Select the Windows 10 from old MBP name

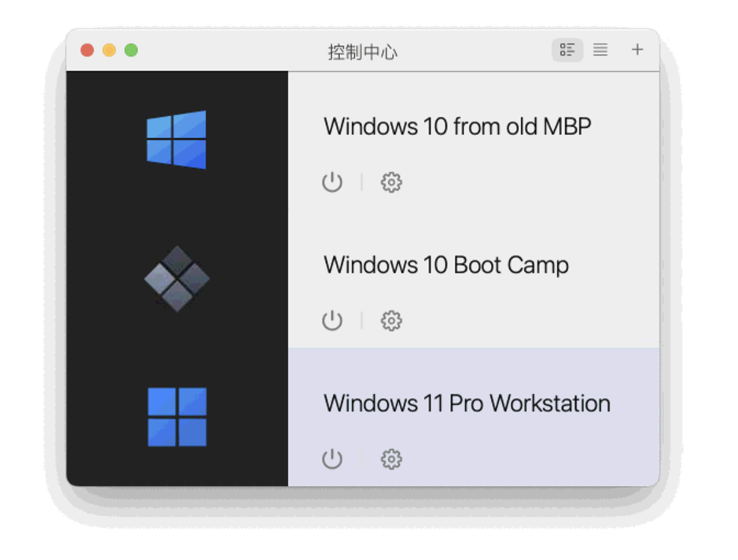[457, 126]
